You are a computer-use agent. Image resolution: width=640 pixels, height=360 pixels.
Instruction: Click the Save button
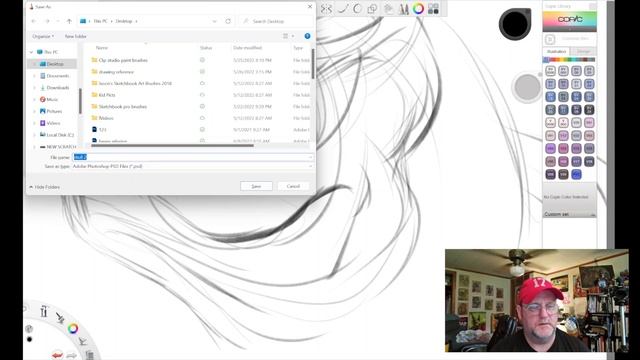coord(256,186)
